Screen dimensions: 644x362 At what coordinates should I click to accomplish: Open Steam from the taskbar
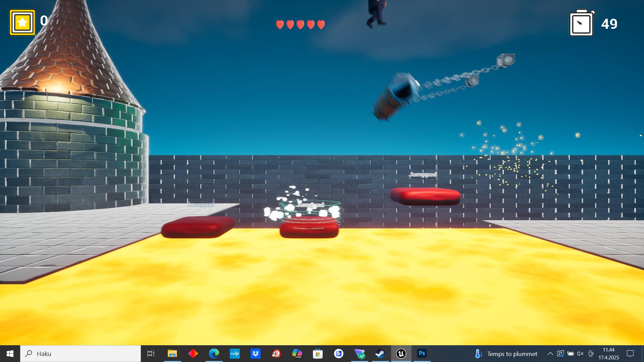(x=380, y=354)
